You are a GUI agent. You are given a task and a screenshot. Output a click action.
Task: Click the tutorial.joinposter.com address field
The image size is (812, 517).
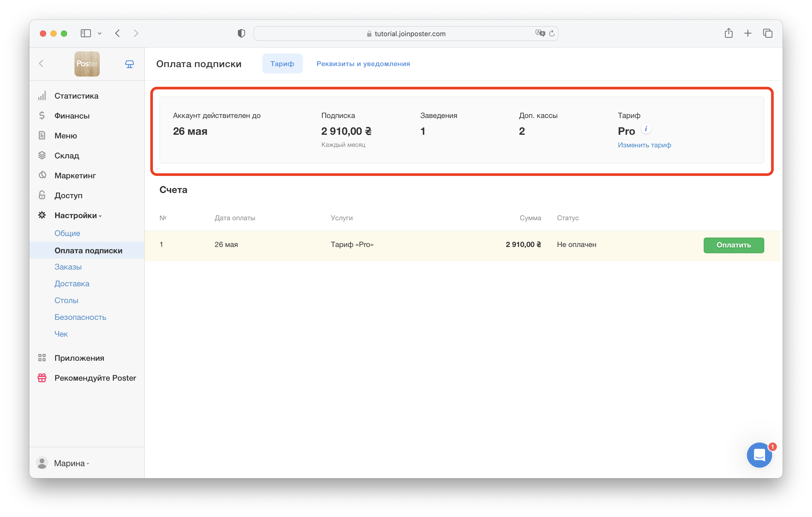pyautogui.click(x=410, y=34)
